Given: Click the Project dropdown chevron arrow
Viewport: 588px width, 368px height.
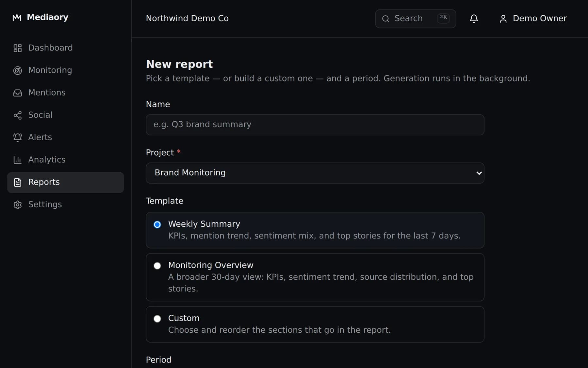Looking at the screenshot, I should pyautogui.click(x=479, y=173).
